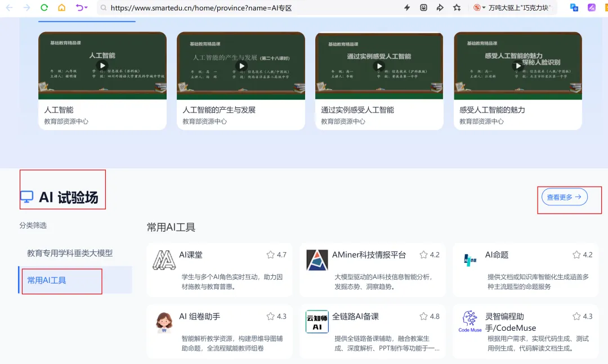Click the 智能解析教学资源 description
Screen dimensions: 608x364
[x=233, y=343]
